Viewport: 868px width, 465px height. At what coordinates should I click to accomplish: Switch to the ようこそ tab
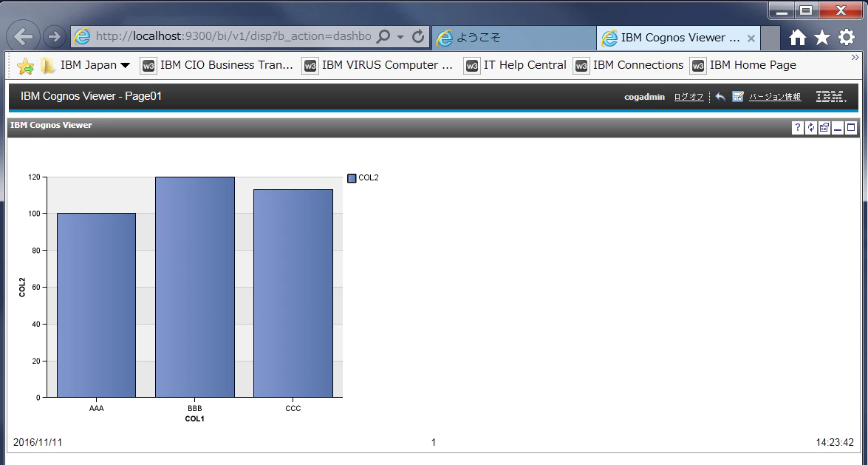(x=513, y=38)
